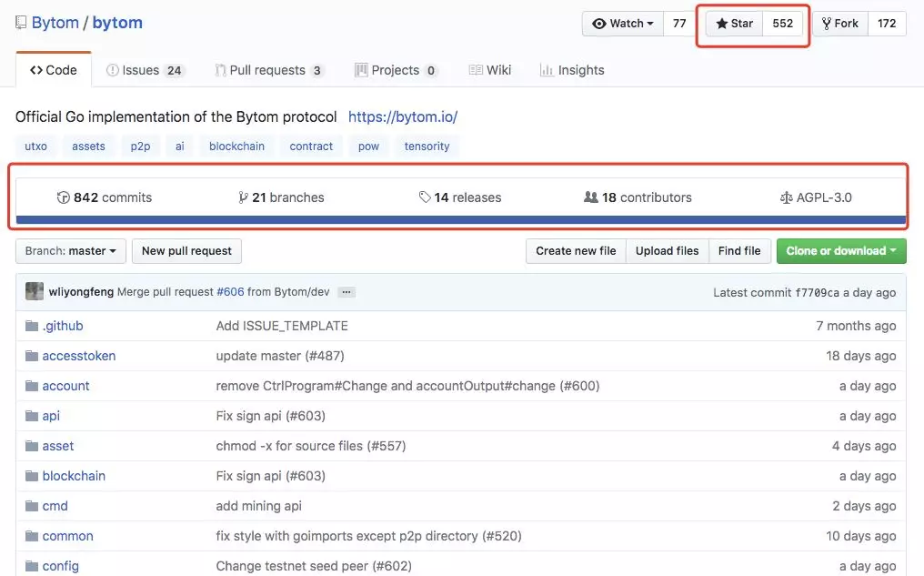Screen dimensions: 924x576
Task: Click the New pull request button
Action: (186, 251)
